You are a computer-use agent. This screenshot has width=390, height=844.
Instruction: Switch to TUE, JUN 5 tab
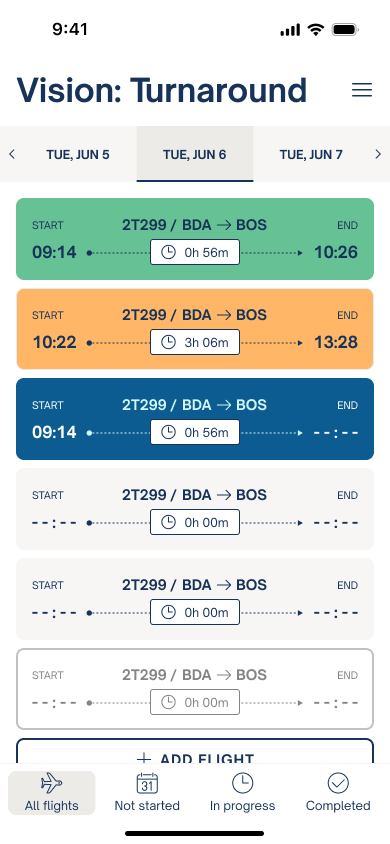tap(77, 154)
